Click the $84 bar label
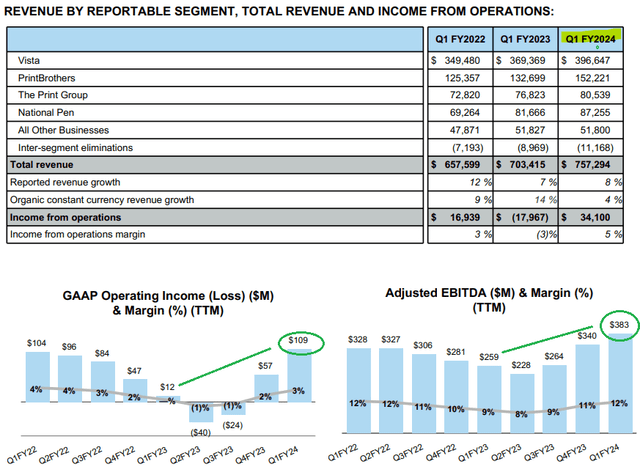640x467 pixels. point(102,354)
